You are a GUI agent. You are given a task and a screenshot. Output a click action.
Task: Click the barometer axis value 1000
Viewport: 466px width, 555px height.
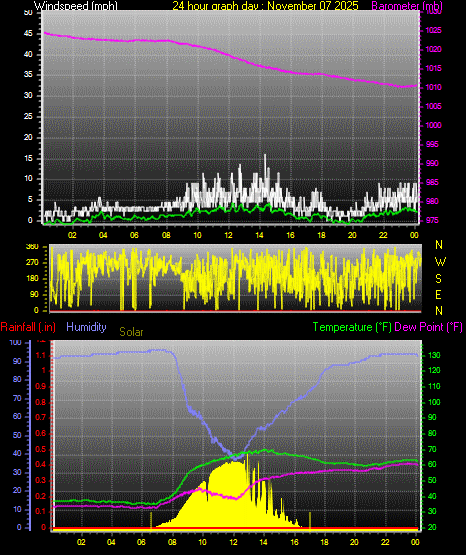point(433,125)
